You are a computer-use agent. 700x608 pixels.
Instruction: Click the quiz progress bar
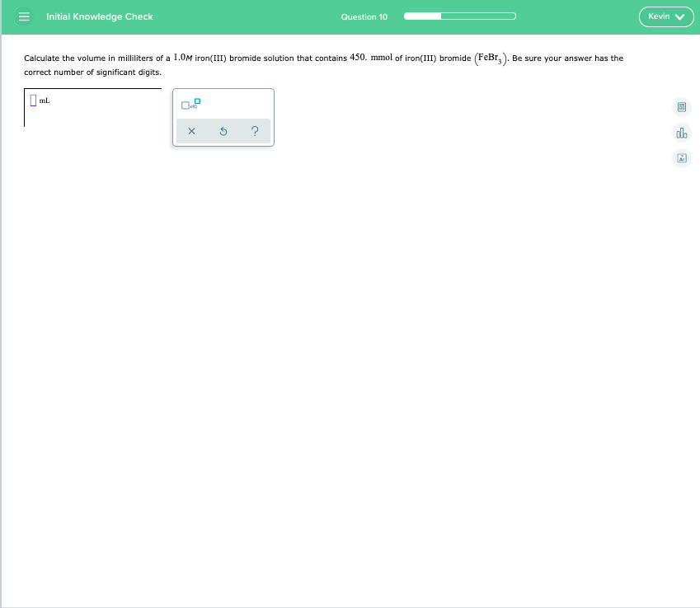click(x=460, y=15)
